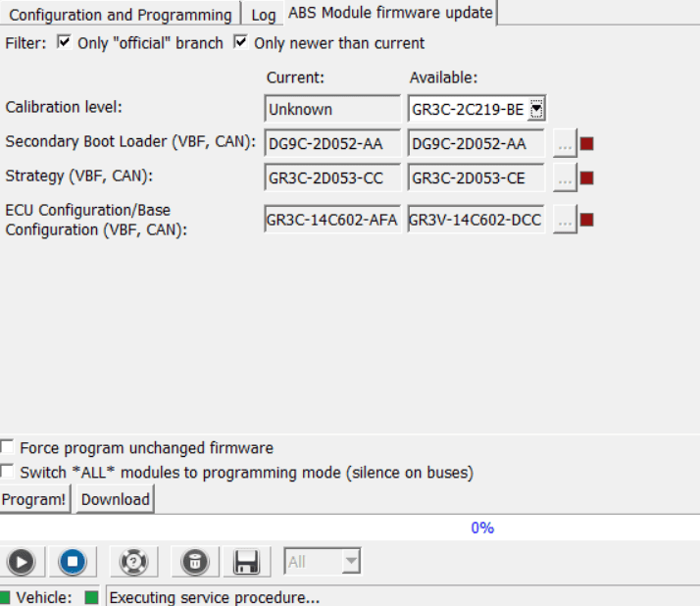Click the Executing service procedure status text
This screenshot has height=606, width=700.
coord(215,597)
